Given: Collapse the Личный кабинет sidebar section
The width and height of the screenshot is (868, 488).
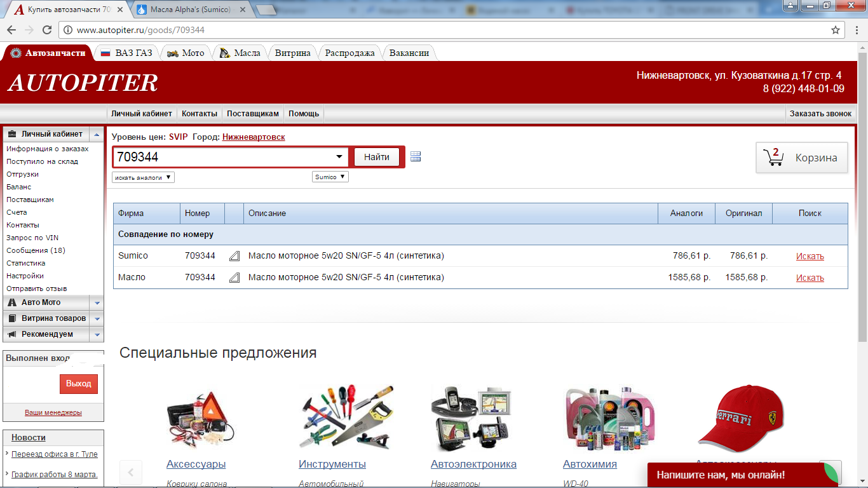Looking at the screenshot, I should pos(96,134).
